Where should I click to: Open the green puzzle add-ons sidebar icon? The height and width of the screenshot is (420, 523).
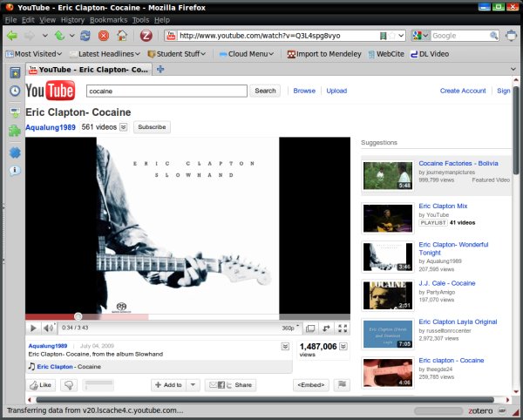[15, 131]
